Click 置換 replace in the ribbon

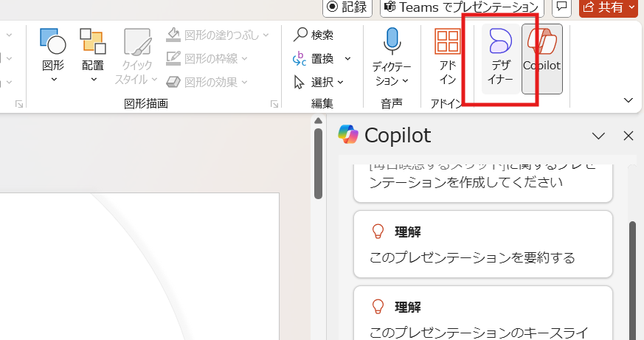[314, 59]
